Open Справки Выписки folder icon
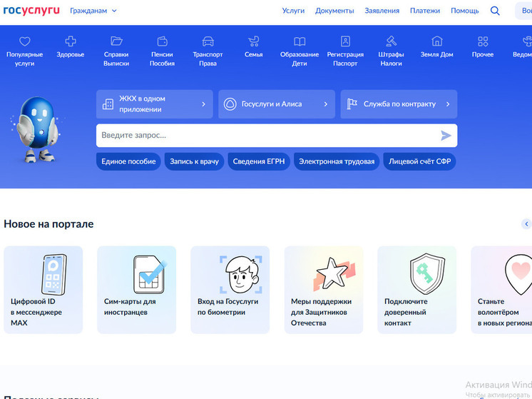The height and width of the screenshot is (399, 532). pyautogui.click(x=116, y=42)
